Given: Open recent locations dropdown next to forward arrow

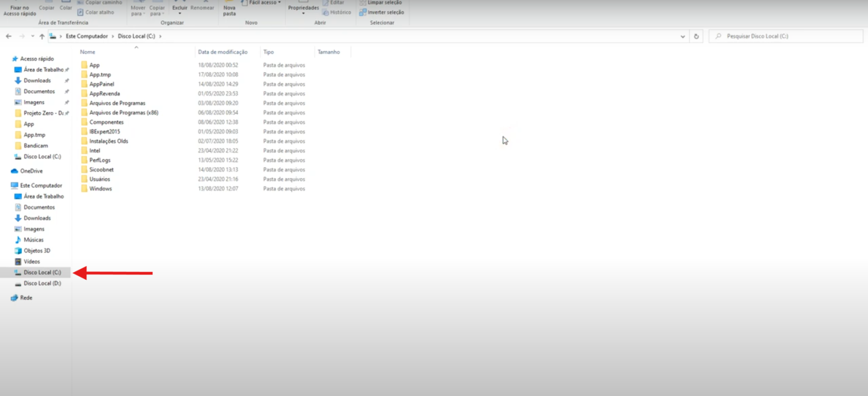Looking at the screenshot, I should [x=33, y=36].
